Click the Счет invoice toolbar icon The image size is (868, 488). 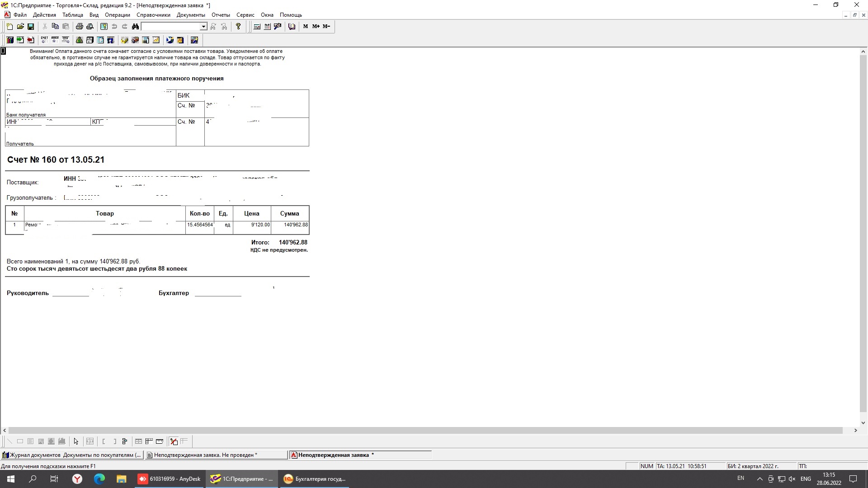[44, 40]
